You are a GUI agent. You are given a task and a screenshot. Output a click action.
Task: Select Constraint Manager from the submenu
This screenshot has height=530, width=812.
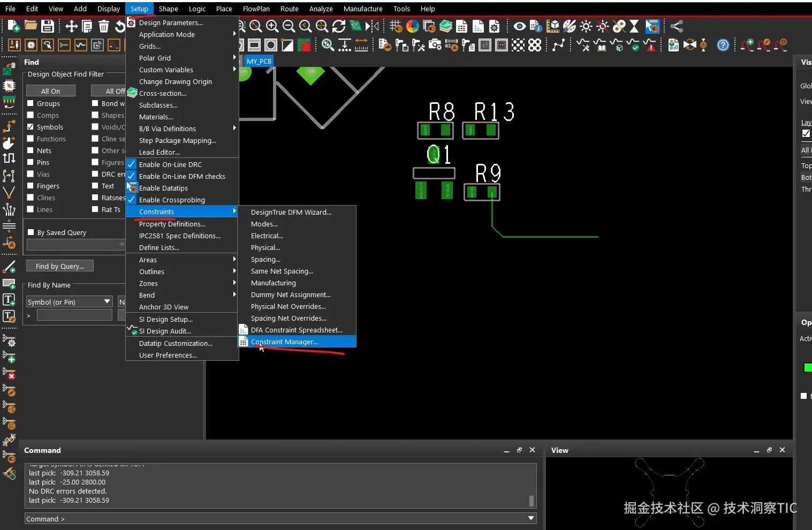click(x=284, y=342)
